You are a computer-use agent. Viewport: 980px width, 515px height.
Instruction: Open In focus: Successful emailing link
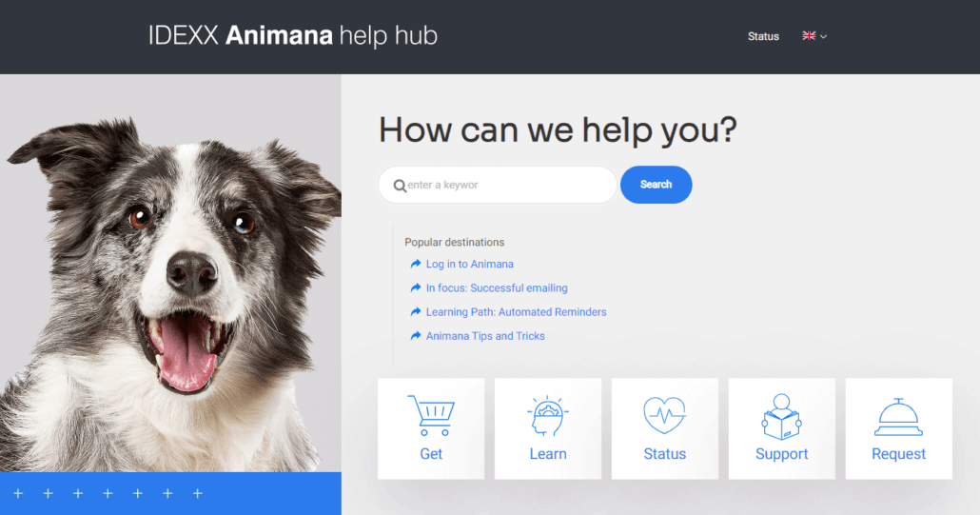pyautogui.click(x=497, y=287)
